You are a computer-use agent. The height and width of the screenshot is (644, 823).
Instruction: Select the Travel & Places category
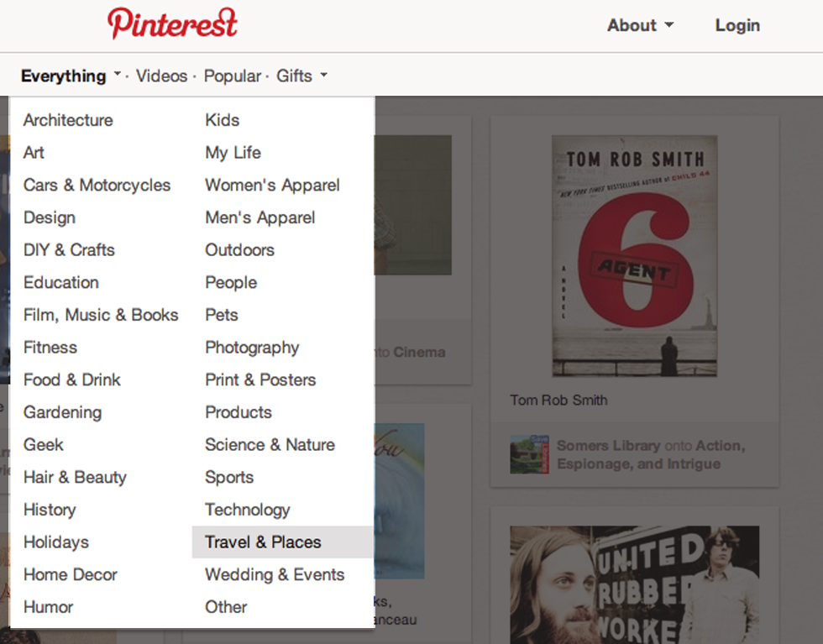[263, 542]
